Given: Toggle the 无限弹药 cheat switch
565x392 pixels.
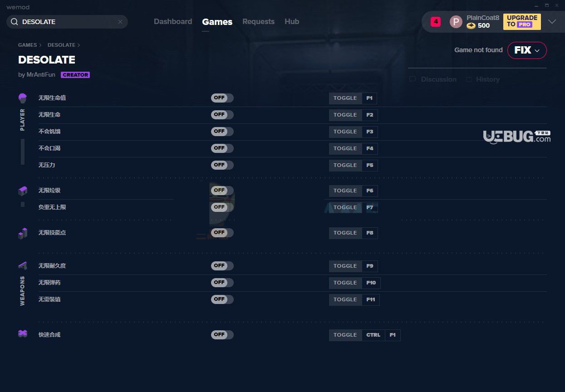Looking at the screenshot, I should (x=222, y=283).
